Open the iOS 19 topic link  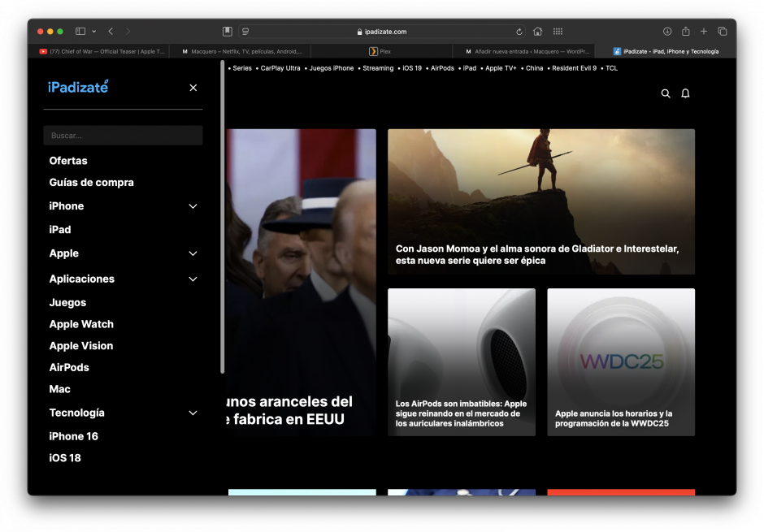[x=412, y=68]
